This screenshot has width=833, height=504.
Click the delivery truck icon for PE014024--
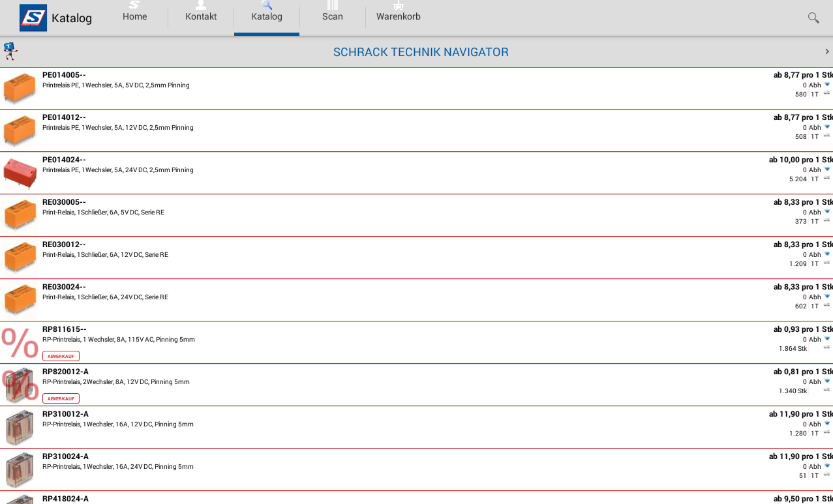(x=827, y=178)
